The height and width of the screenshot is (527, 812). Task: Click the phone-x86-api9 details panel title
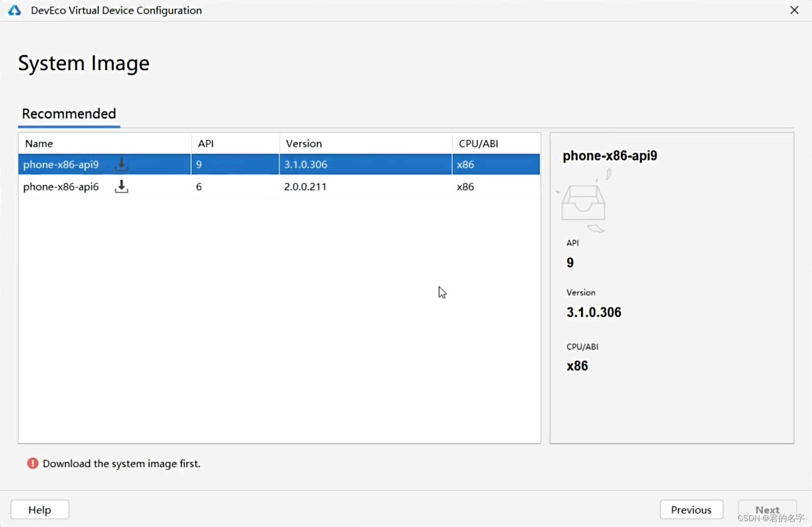(x=610, y=156)
